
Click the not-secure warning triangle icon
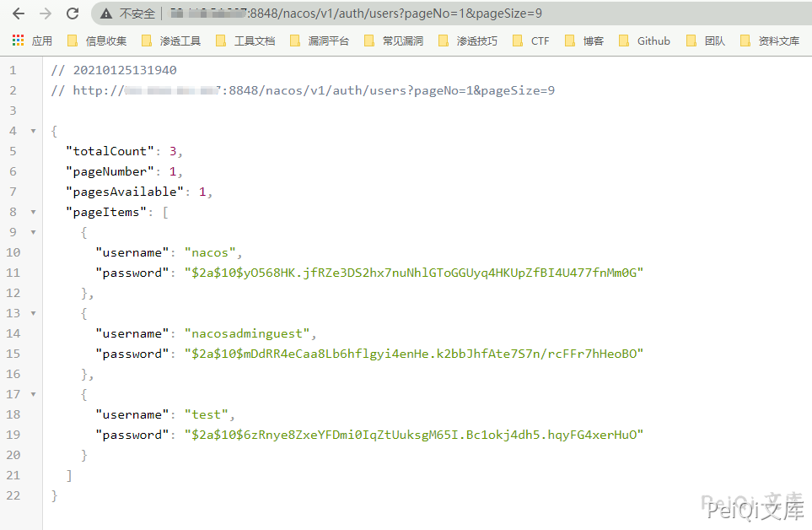(x=106, y=14)
